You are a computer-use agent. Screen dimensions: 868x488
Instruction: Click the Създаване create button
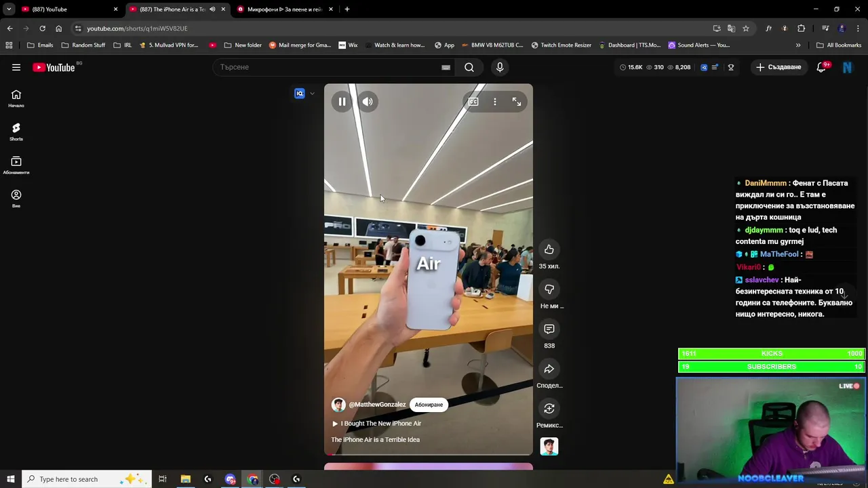779,67
